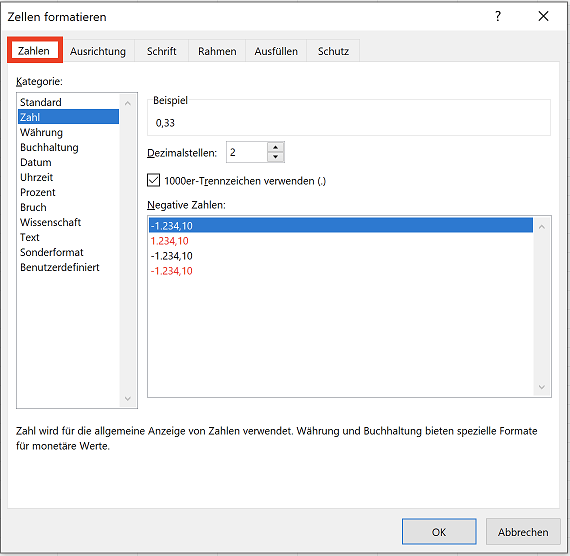Image resolution: width=570 pixels, height=556 pixels.
Task: Select the Schutz tab
Action: (x=333, y=51)
